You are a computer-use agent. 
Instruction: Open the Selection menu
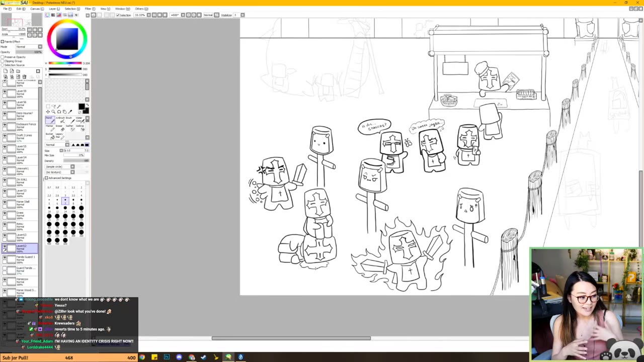point(71,9)
